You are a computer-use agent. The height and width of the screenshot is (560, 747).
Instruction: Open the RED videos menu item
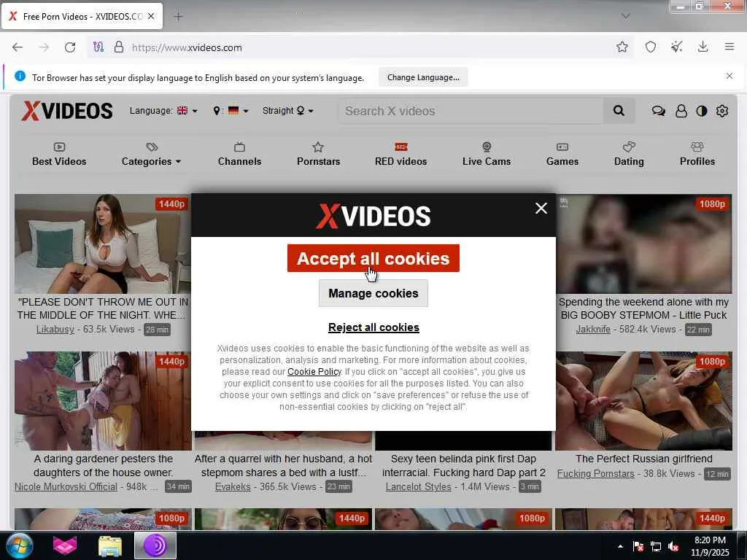click(x=400, y=155)
